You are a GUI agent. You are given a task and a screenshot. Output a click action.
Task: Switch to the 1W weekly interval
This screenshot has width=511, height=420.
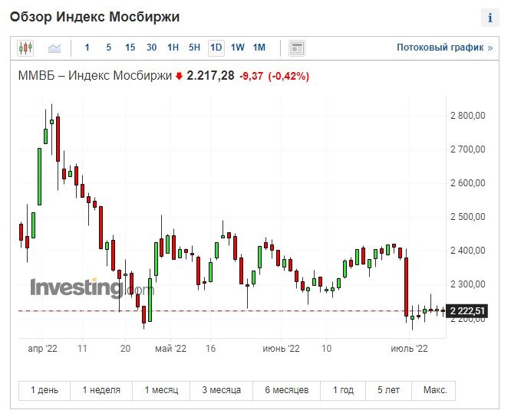point(238,48)
